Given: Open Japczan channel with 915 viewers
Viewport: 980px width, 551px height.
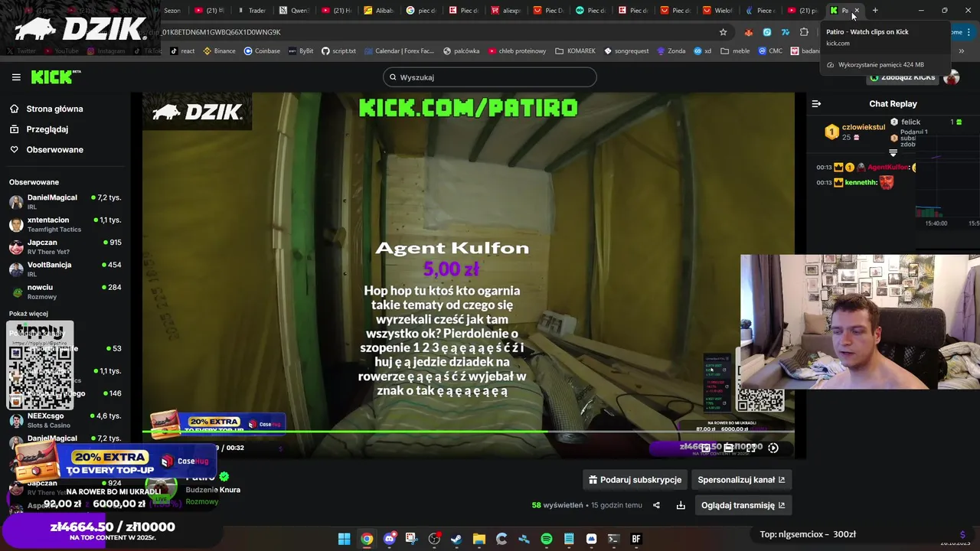Looking at the screenshot, I should [x=65, y=246].
